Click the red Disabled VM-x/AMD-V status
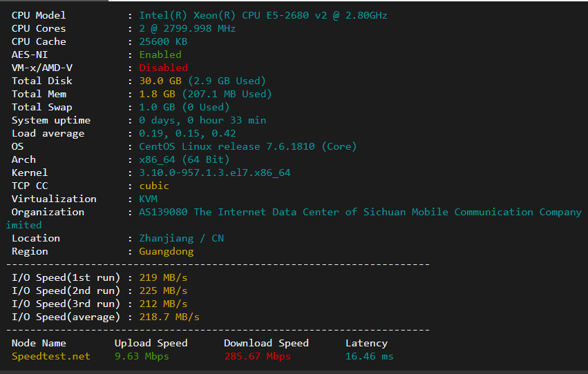Viewport: 588px width, 374px height. (x=163, y=68)
